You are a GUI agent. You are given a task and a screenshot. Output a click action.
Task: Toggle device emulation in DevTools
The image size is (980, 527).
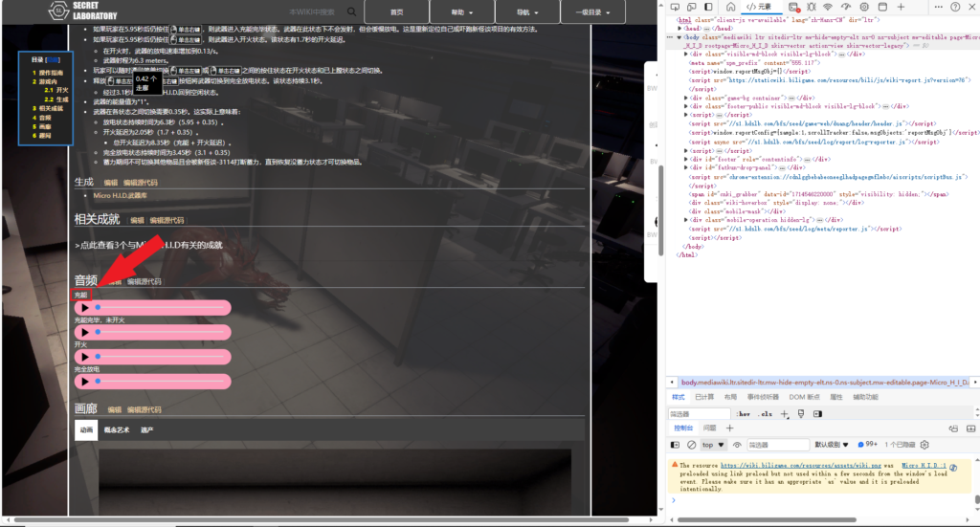(691, 7)
